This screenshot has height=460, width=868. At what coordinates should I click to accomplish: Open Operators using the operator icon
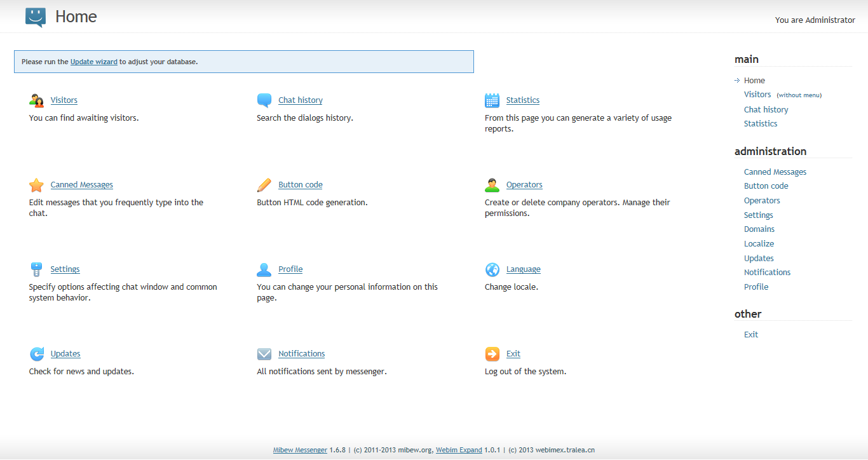[x=492, y=184]
